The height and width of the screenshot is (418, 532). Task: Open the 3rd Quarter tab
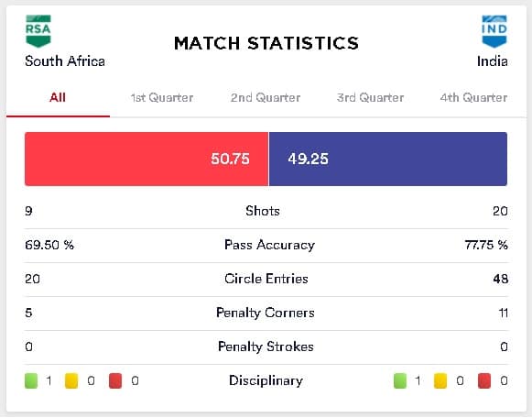[370, 98]
